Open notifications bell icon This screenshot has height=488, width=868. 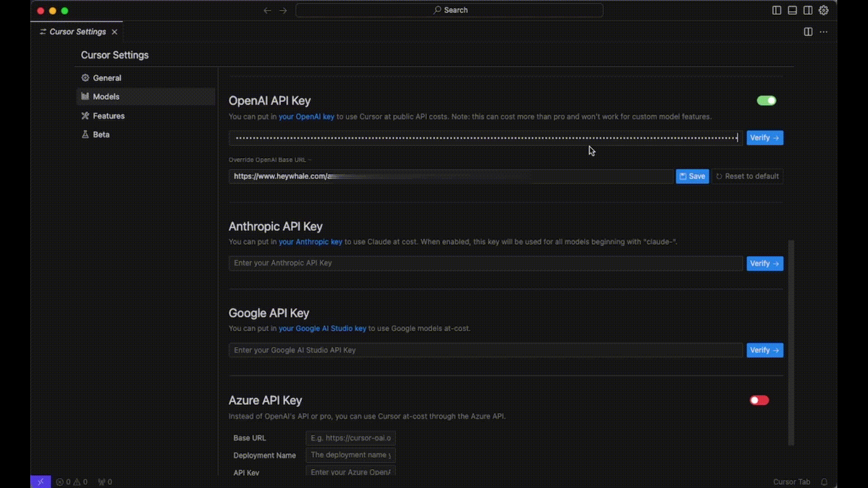coord(824,482)
